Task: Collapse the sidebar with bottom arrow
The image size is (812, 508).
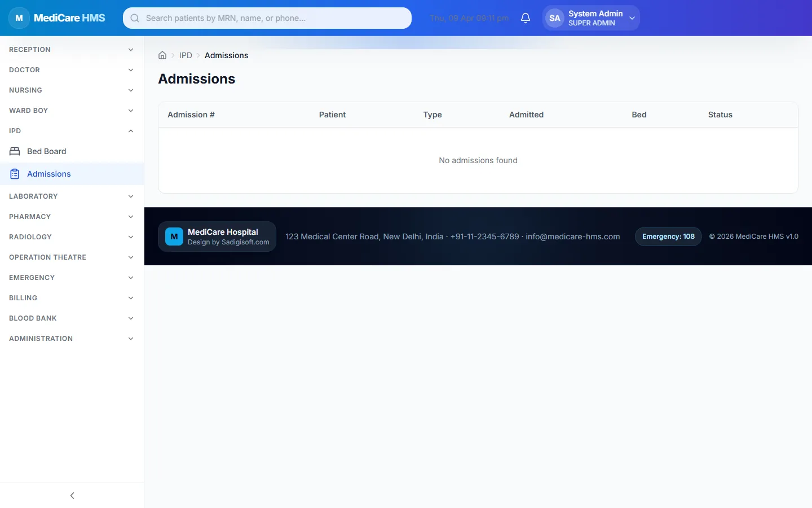Action: tap(72, 496)
